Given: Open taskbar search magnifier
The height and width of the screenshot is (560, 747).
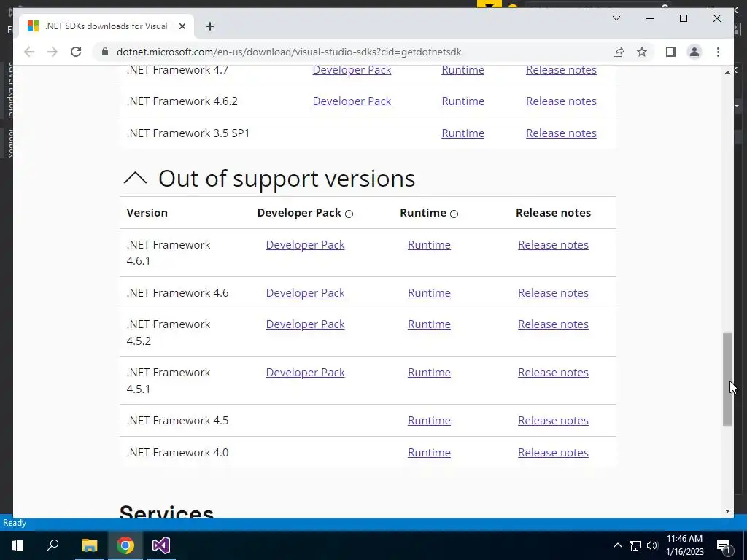Looking at the screenshot, I should point(53,545).
